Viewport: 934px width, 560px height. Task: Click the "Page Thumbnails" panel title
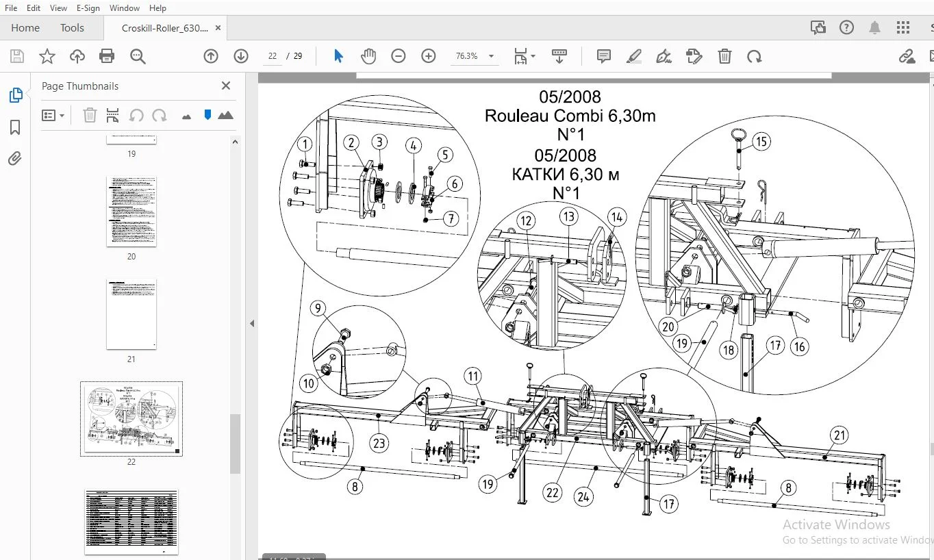tap(80, 86)
